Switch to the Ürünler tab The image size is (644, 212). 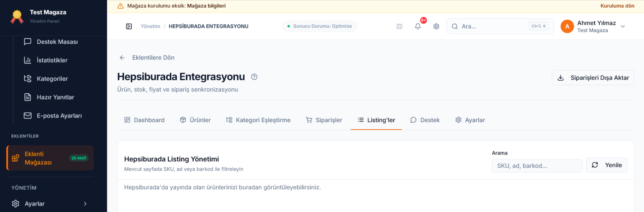195,120
